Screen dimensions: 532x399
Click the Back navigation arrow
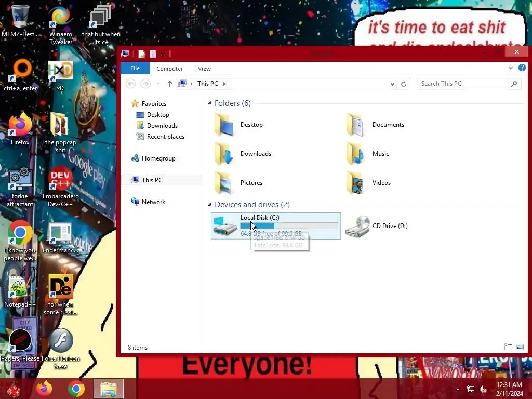[x=130, y=84]
